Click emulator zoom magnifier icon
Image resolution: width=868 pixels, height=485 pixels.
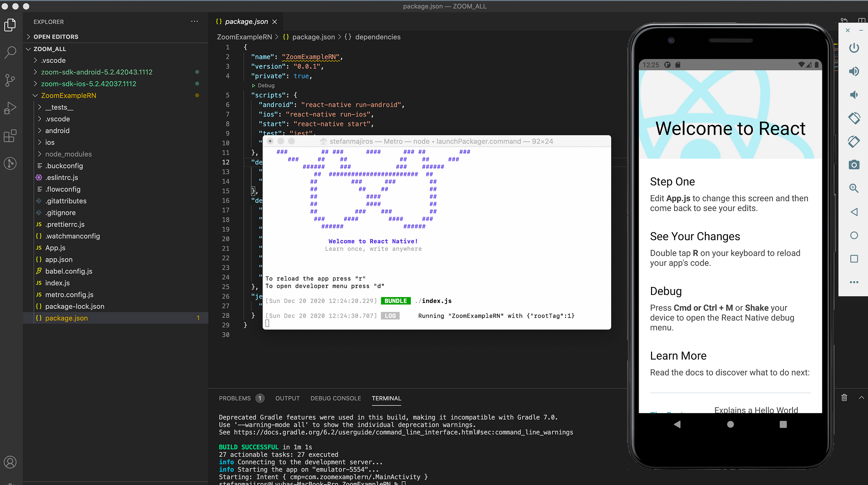854,188
